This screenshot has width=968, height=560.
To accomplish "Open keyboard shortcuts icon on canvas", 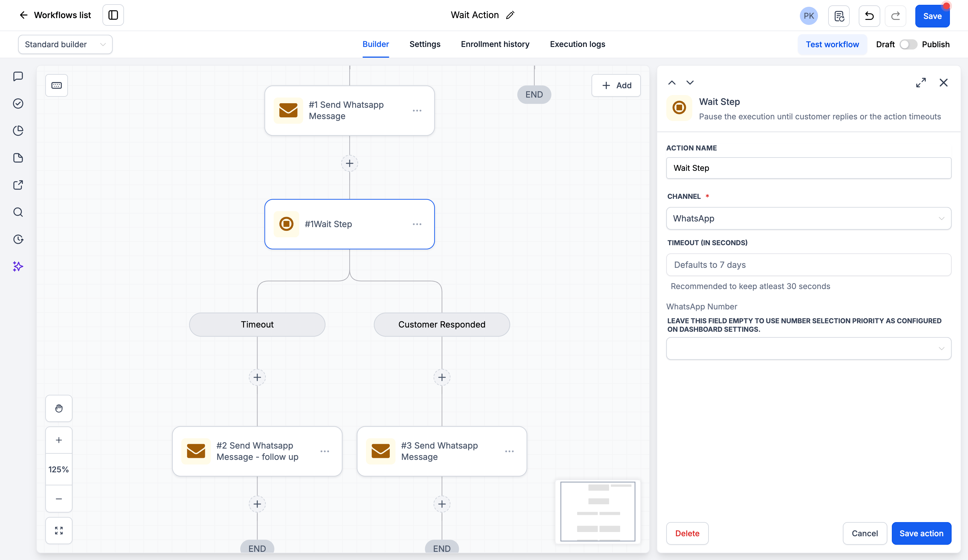I will [57, 85].
